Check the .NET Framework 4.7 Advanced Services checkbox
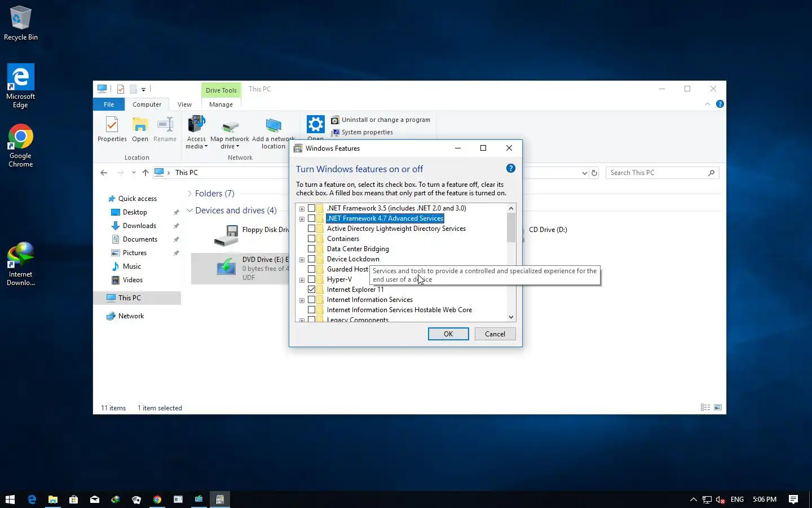The width and height of the screenshot is (812, 508). [311, 218]
